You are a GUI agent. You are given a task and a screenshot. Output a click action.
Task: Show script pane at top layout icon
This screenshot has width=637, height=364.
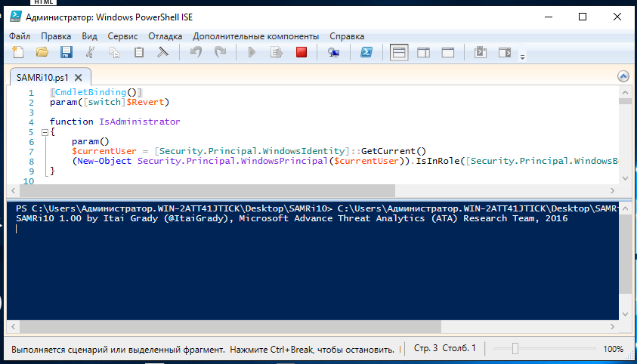398,52
